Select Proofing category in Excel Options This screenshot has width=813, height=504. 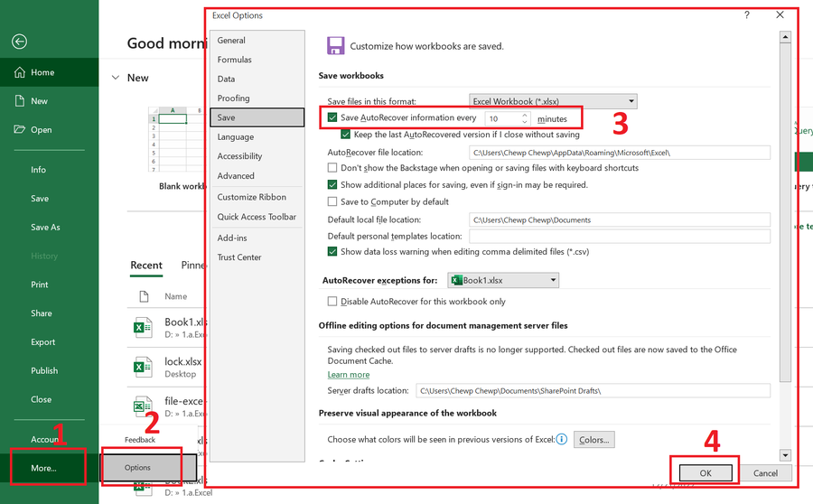257,98
